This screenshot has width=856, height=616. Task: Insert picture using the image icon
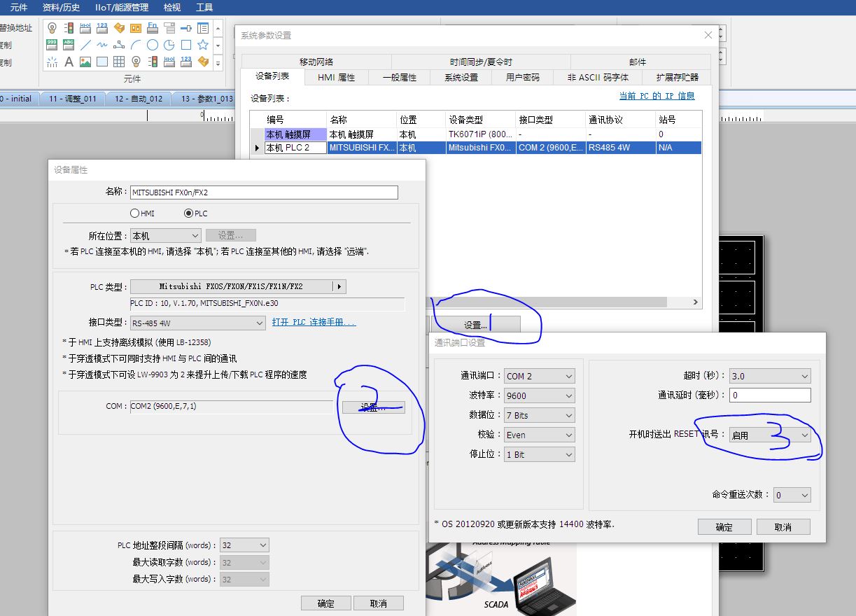pos(85,62)
